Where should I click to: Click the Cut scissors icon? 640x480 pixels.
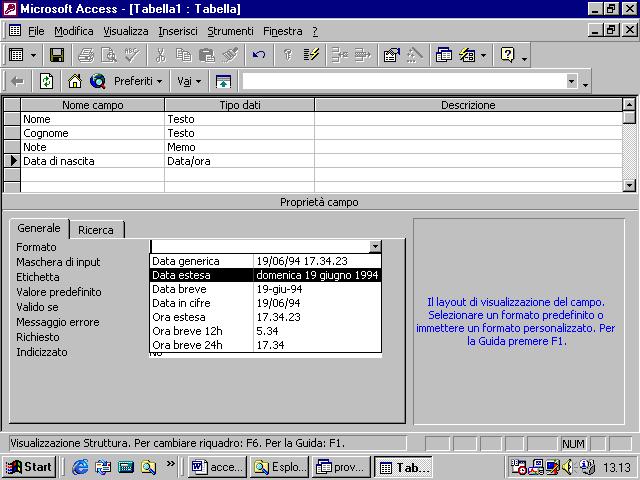click(161, 55)
